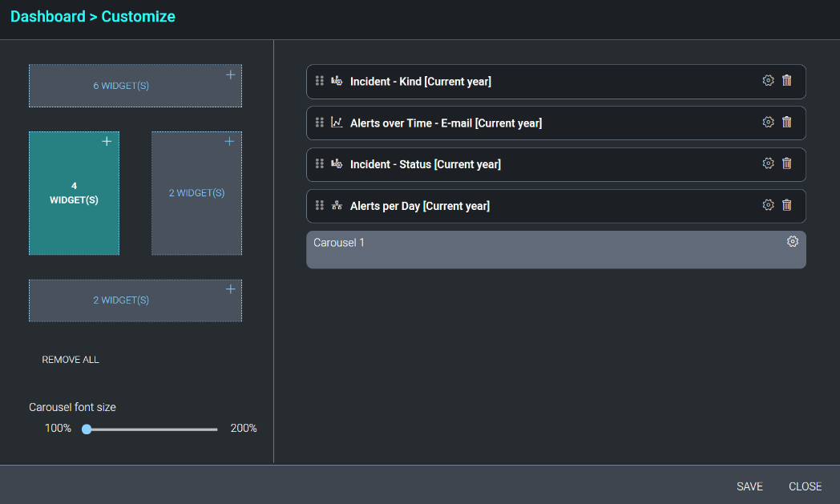Click the bar chart icon on Incident - Kind
The width and height of the screenshot is (840, 504).
coord(336,80)
